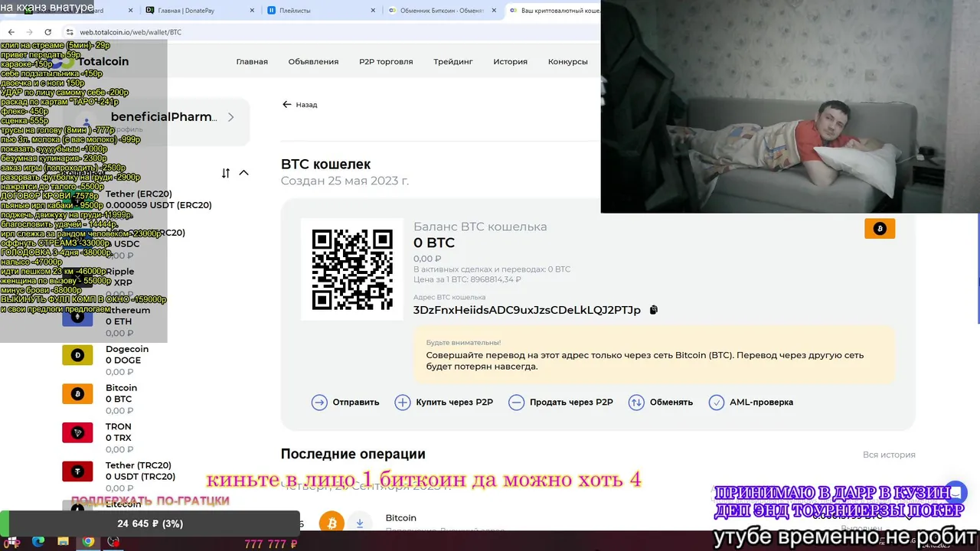Open the Трейдинг menu item

pos(453,61)
